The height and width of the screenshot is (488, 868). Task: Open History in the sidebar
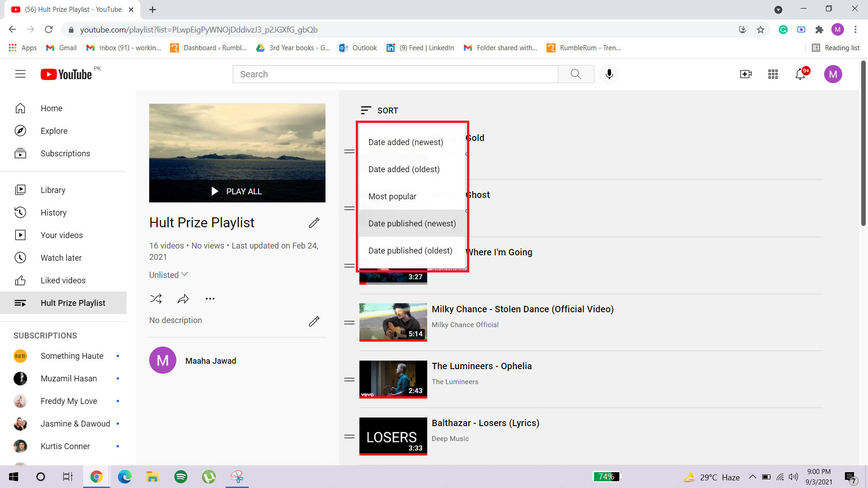pyautogui.click(x=63, y=212)
